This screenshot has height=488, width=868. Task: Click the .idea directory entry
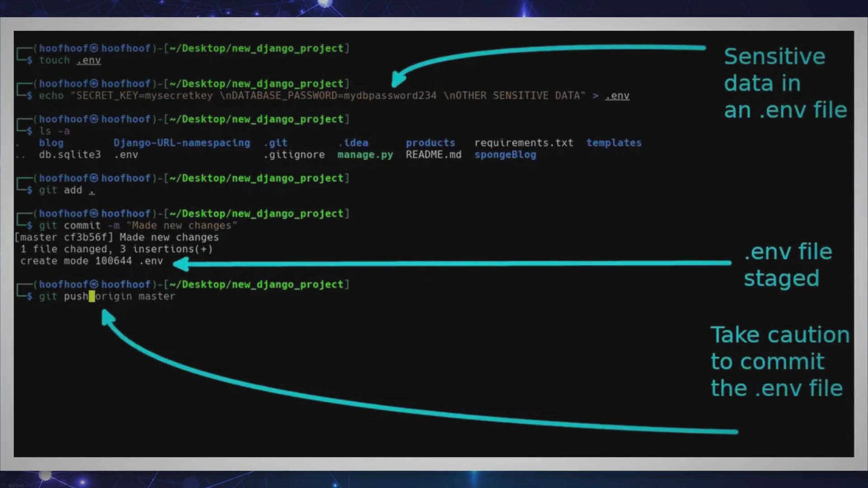[354, 143]
